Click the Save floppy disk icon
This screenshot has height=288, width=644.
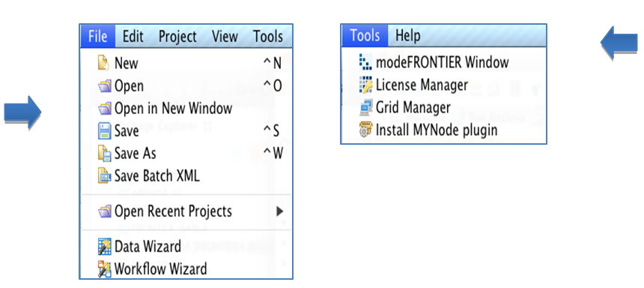(x=104, y=131)
